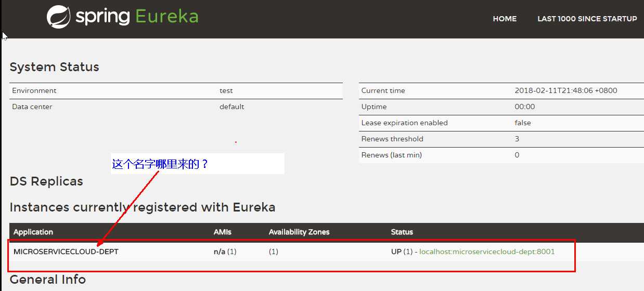Select the timestamp 2018-02-11T21:48:06 +0800
Viewport: 644px width, 291px height.
566,90
